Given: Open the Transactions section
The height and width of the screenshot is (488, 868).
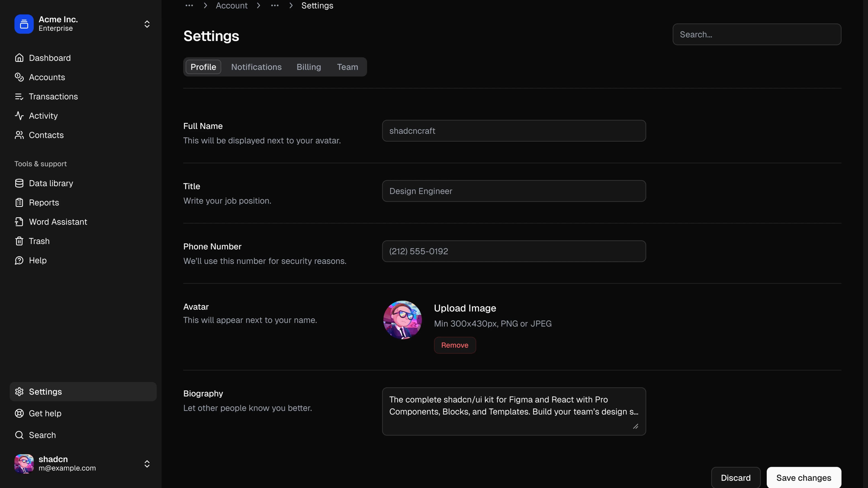Looking at the screenshot, I should pyautogui.click(x=53, y=97).
